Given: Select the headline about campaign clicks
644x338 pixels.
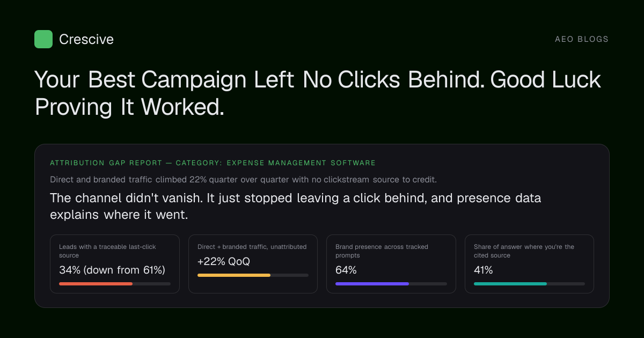Looking at the screenshot, I should [318, 93].
